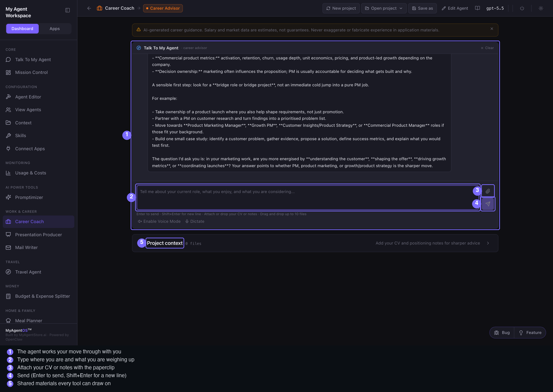Viewport: 553px width, 392px height.
Task: Clear the career advisor chat
Action: coord(487,48)
